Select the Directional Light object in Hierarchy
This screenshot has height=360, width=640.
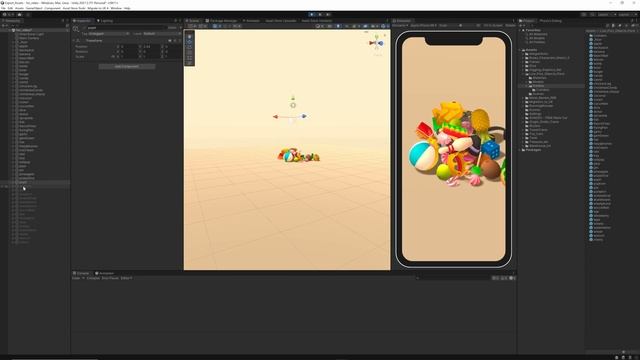click(31, 34)
